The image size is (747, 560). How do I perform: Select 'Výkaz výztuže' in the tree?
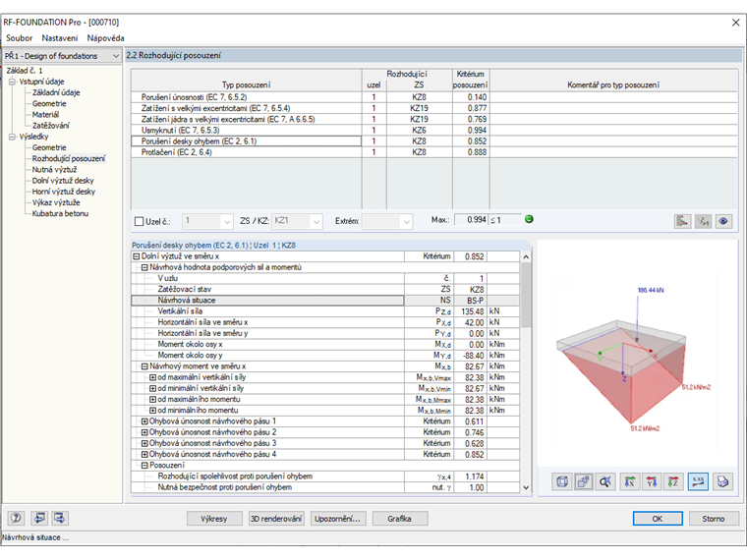tap(56, 202)
